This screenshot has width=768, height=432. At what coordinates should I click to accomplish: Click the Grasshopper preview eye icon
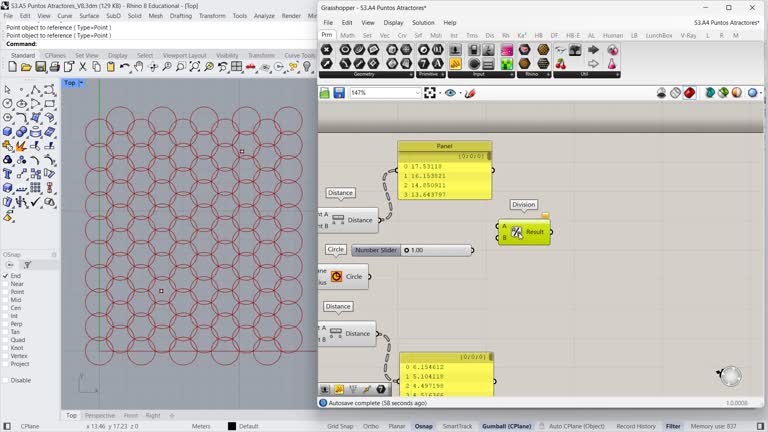[450, 93]
